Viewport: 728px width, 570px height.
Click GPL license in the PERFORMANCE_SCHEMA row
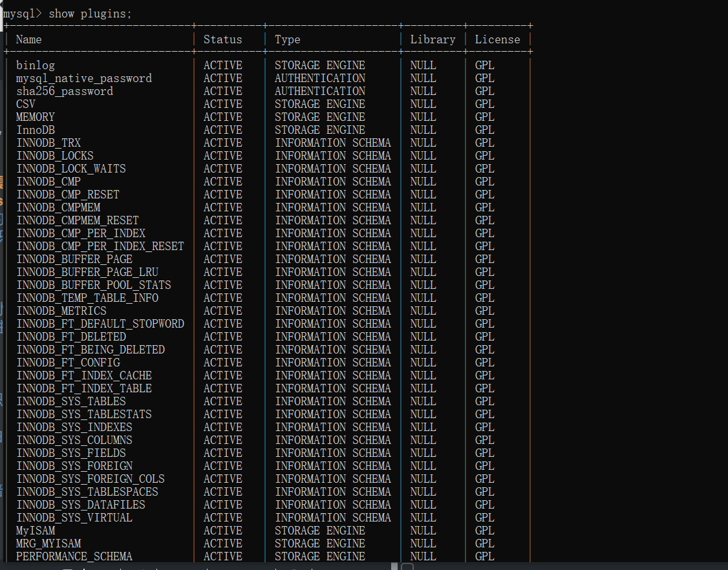point(484,557)
